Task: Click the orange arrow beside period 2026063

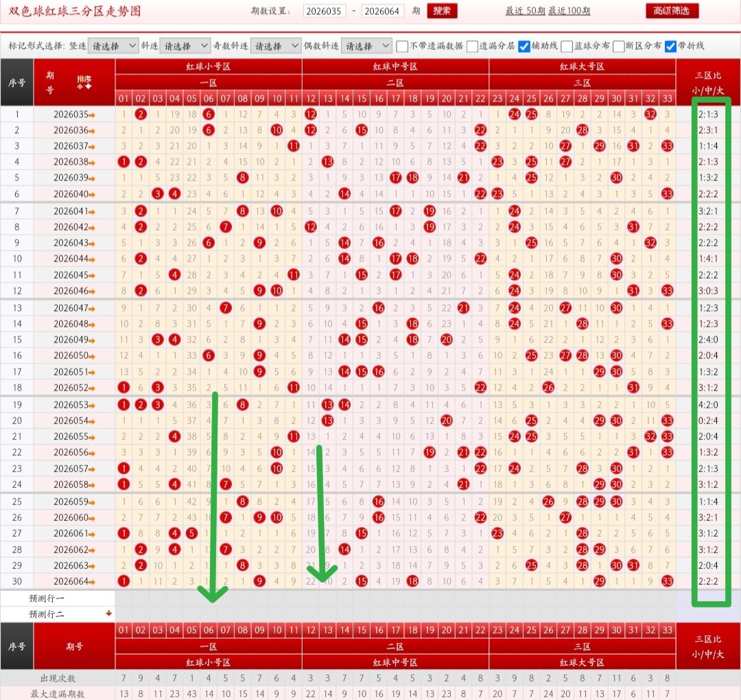Action: coord(92,566)
